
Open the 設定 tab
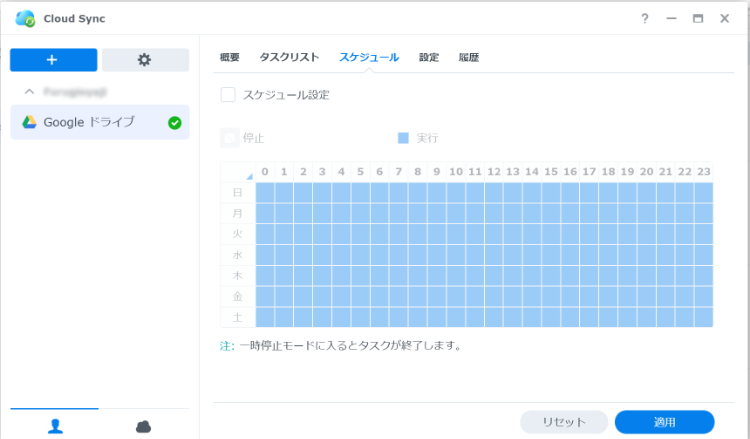pos(429,57)
